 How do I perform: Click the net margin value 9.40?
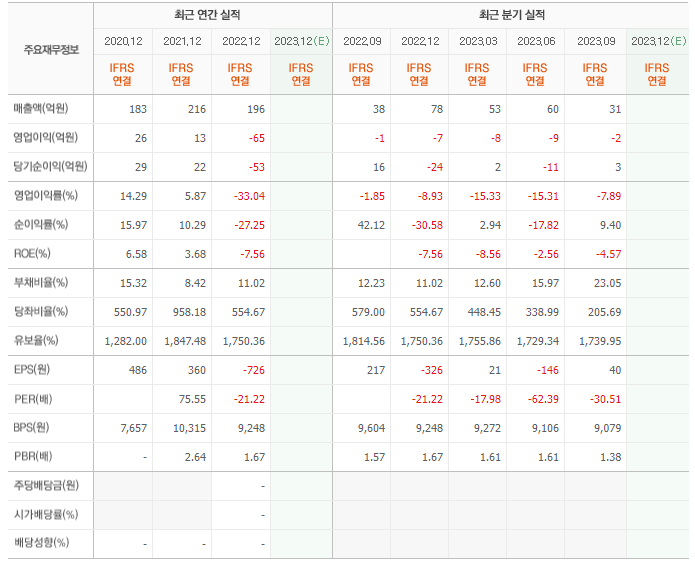[x=610, y=225]
